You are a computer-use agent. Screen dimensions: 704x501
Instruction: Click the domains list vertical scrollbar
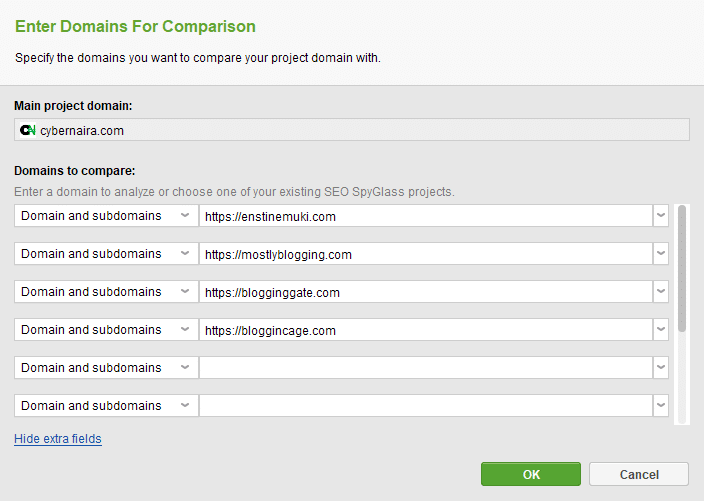click(682, 268)
